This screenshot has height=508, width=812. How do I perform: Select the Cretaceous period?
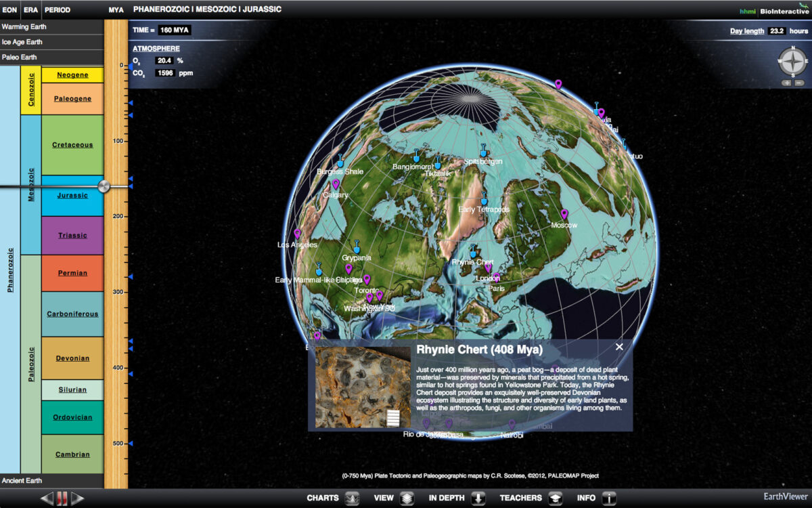coord(72,144)
